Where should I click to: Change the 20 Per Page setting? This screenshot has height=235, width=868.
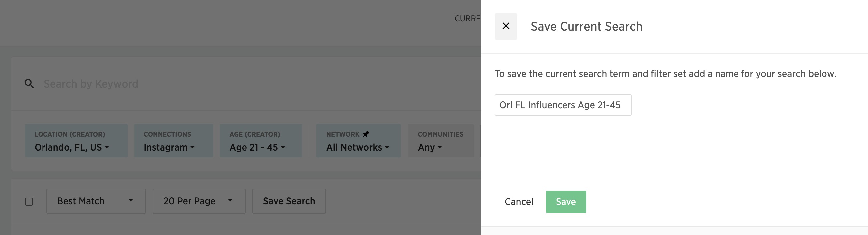(x=199, y=201)
